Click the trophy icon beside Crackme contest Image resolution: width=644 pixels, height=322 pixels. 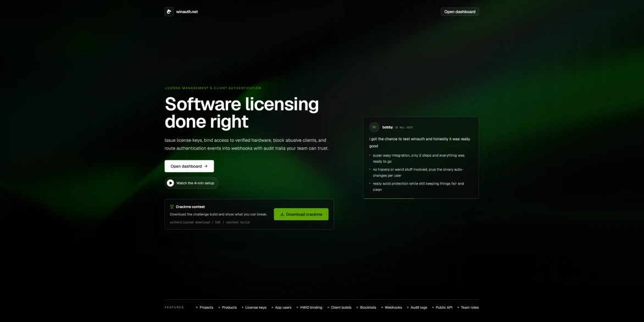[171, 207]
